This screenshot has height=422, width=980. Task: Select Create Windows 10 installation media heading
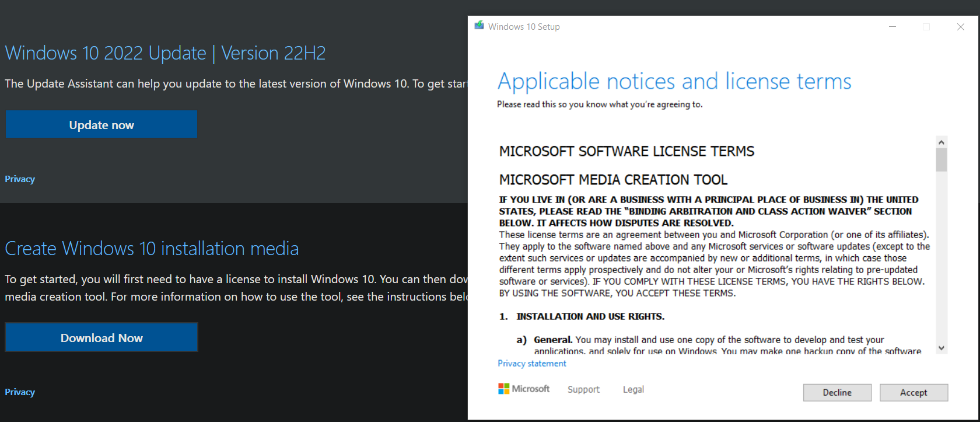click(152, 249)
